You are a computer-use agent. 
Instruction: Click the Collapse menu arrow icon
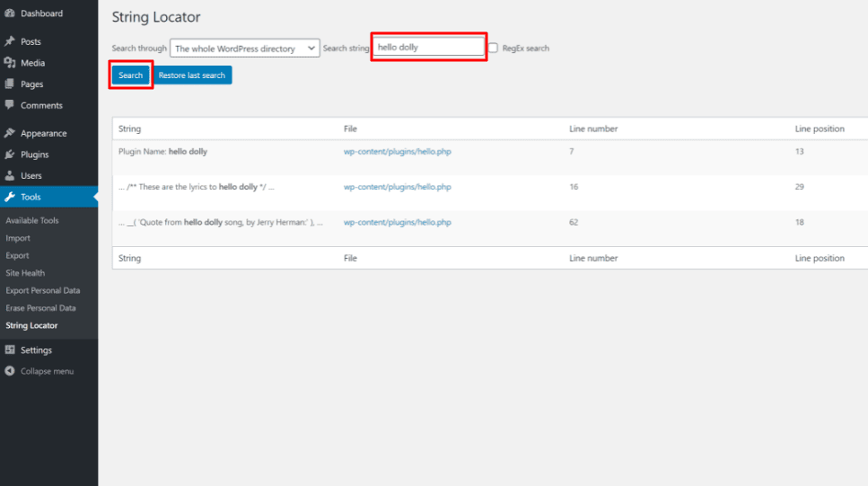tap(9, 371)
